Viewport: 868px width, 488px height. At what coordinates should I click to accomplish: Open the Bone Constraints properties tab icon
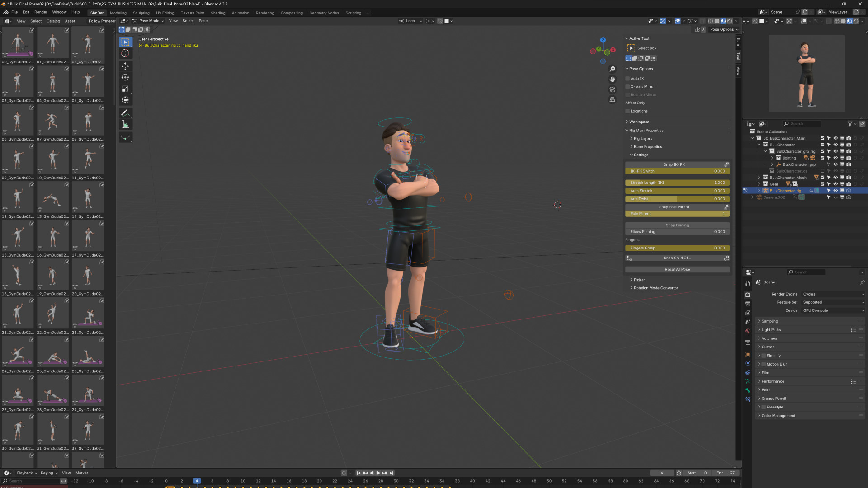[x=748, y=399]
